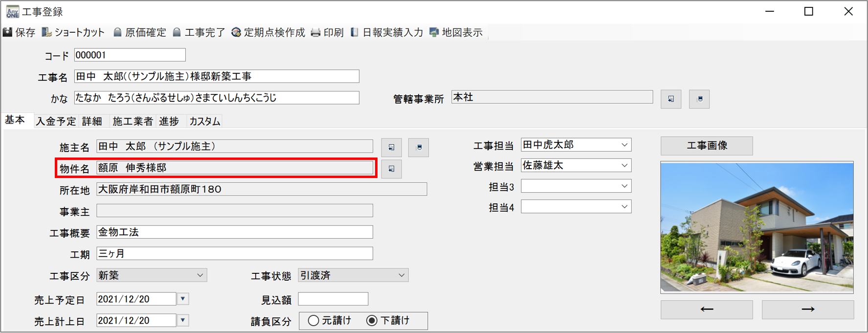The image size is (868, 333).
Task: Click the 工事完了 toolbar icon
Action: click(177, 32)
